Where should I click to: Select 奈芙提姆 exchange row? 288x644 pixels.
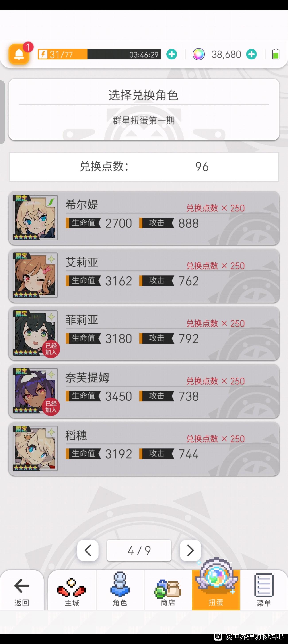pos(144,391)
